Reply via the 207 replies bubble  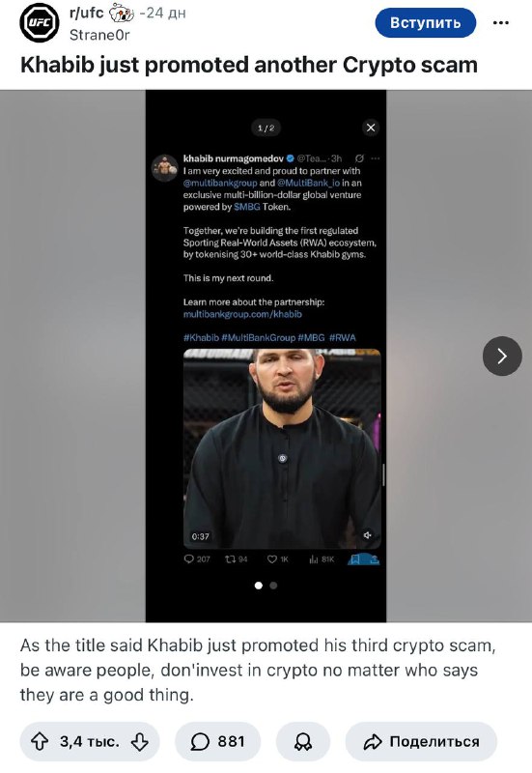(189, 559)
